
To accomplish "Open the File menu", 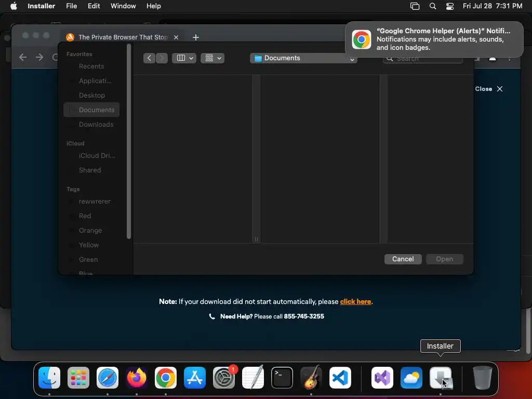I will pos(72,6).
